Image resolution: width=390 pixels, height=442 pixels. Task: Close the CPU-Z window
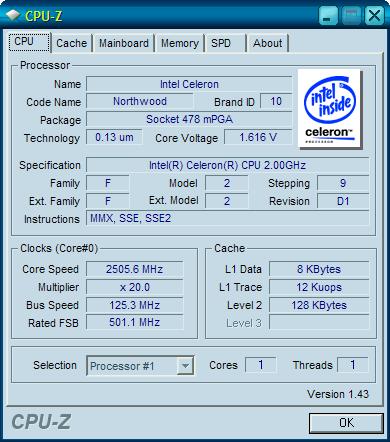click(374, 16)
